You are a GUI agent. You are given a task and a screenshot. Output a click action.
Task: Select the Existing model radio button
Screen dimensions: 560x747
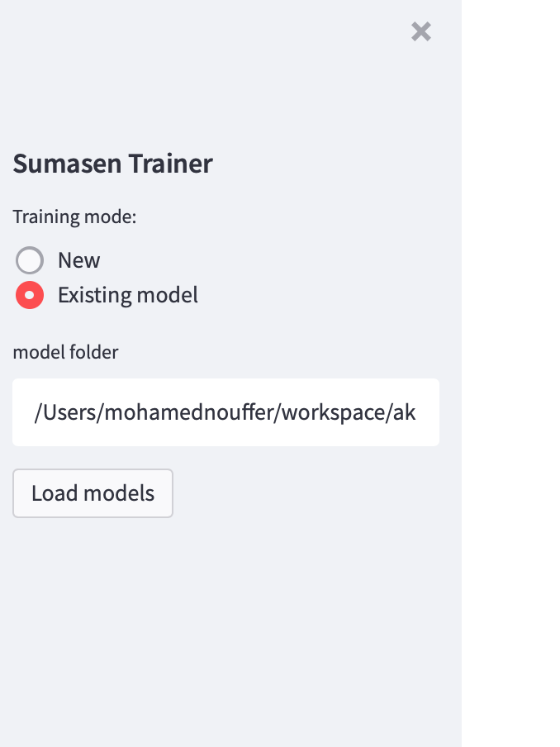click(x=30, y=295)
